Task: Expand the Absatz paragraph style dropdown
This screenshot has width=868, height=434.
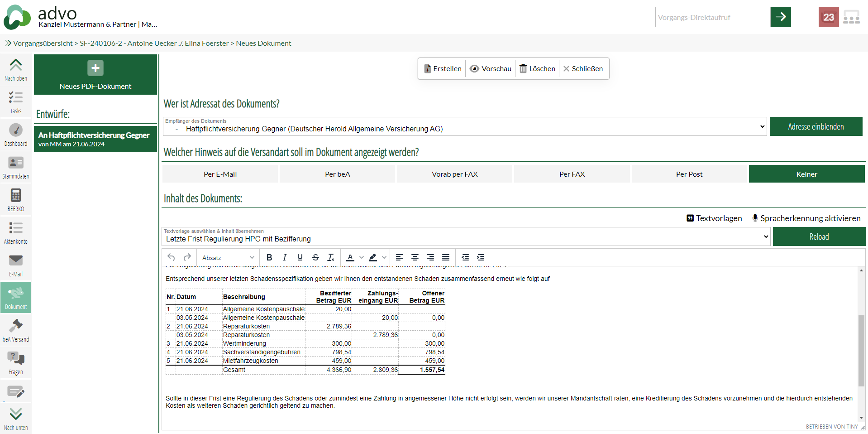Action: coord(228,257)
